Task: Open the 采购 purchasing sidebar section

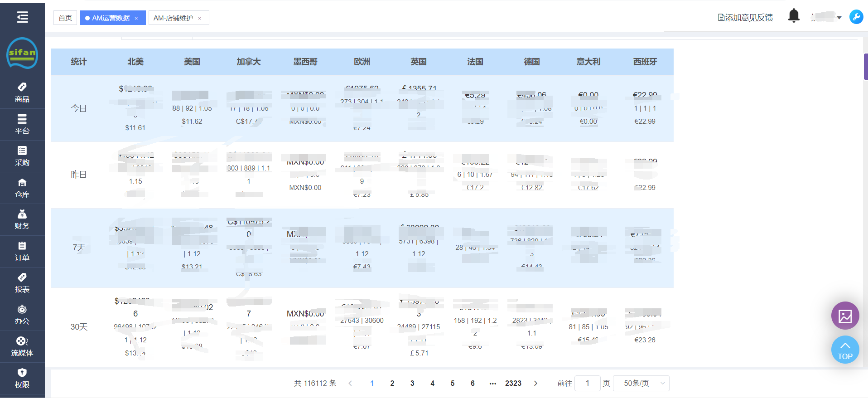Action: pyautogui.click(x=22, y=156)
